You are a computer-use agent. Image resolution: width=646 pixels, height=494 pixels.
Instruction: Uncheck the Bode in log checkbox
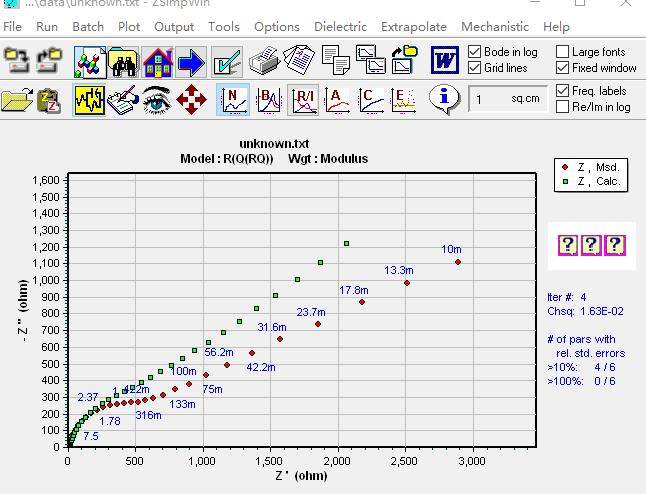click(x=475, y=51)
